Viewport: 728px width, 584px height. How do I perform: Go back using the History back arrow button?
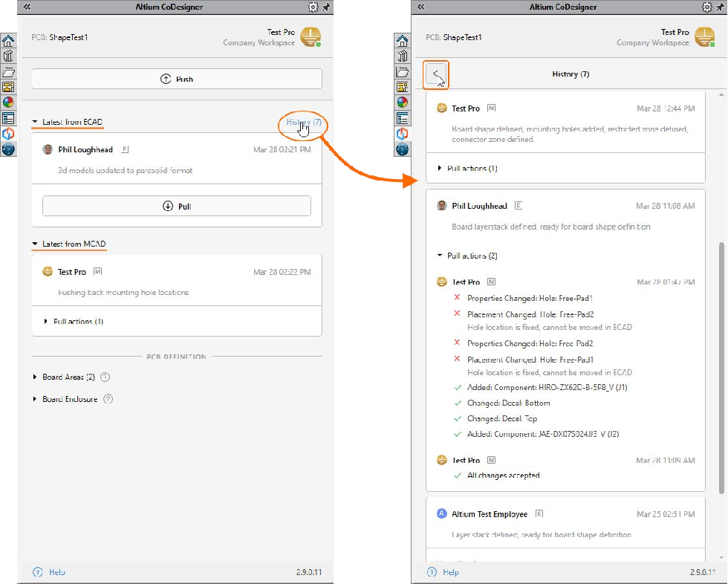[x=435, y=74]
